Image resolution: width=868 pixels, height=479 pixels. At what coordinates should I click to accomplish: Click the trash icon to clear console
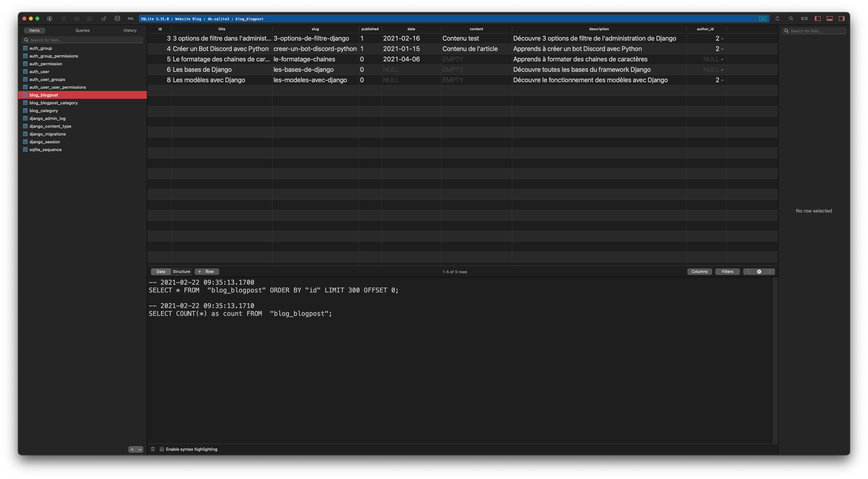tap(153, 449)
